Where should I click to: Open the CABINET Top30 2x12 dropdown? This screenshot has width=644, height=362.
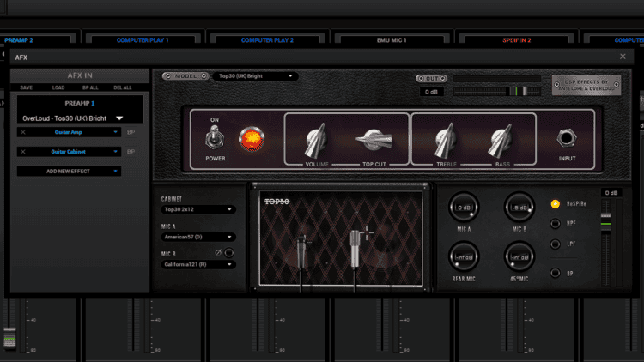(198, 209)
